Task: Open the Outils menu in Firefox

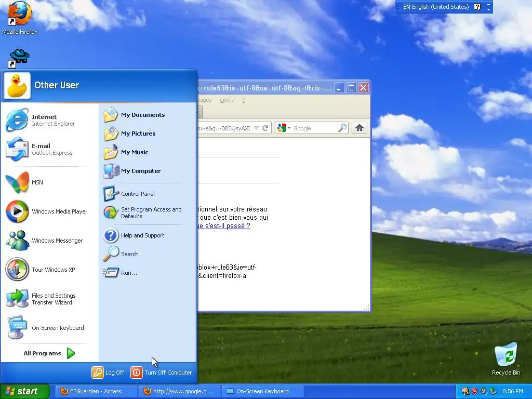Action: pyautogui.click(x=227, y=100)
